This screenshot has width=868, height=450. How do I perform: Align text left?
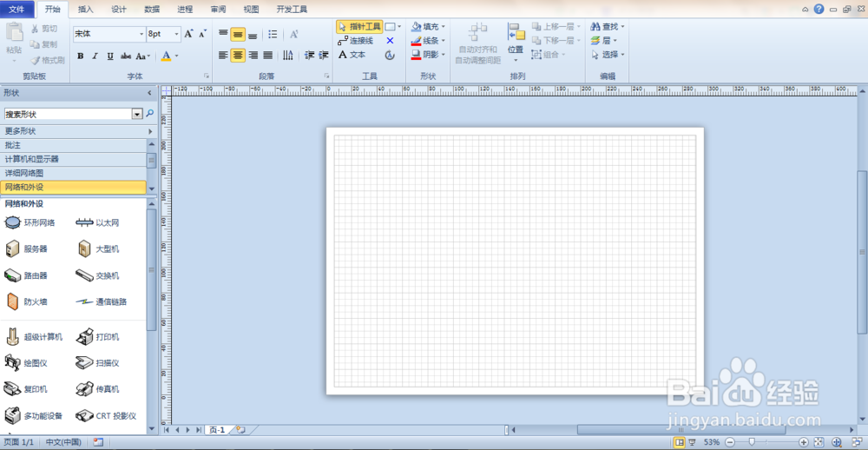223,55
